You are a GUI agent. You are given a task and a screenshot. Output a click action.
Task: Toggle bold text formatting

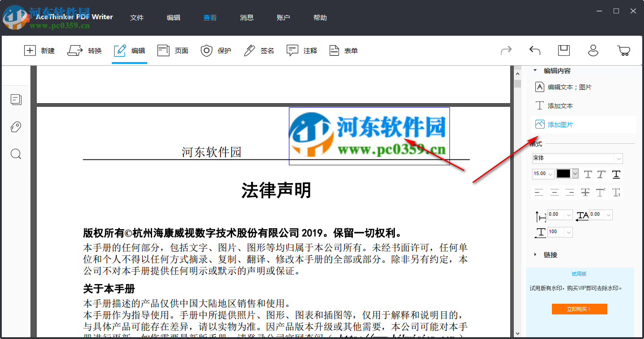coord(588,174)
